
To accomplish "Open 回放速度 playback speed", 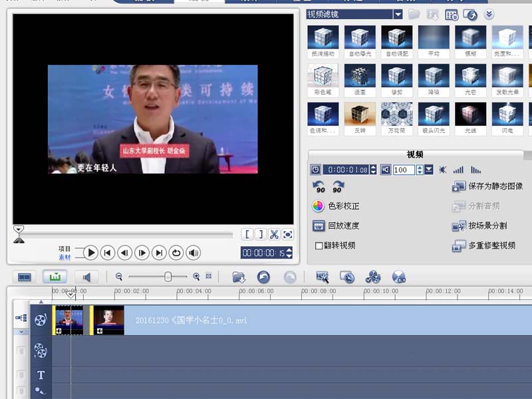I will tap(336, 225).
